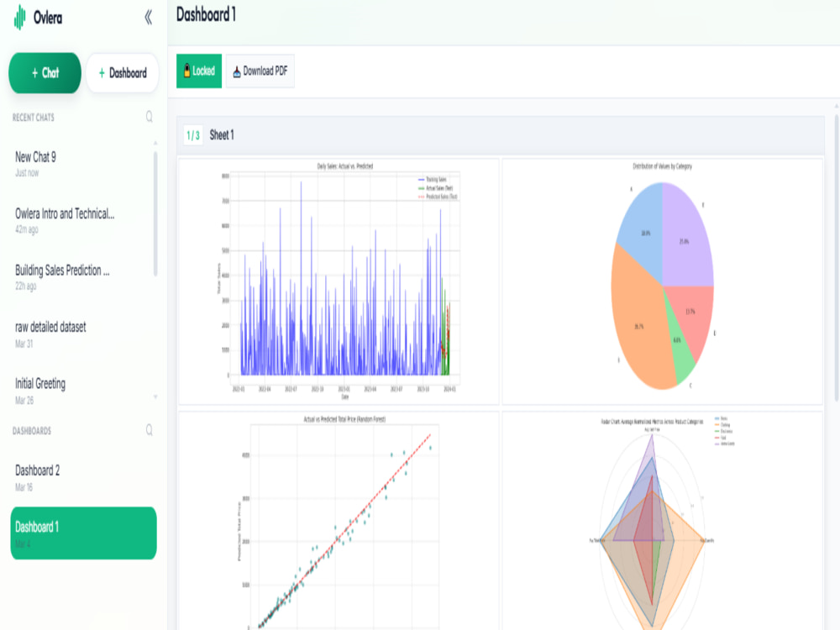Start a new chat with + Chat button

[x=45, y=73]
